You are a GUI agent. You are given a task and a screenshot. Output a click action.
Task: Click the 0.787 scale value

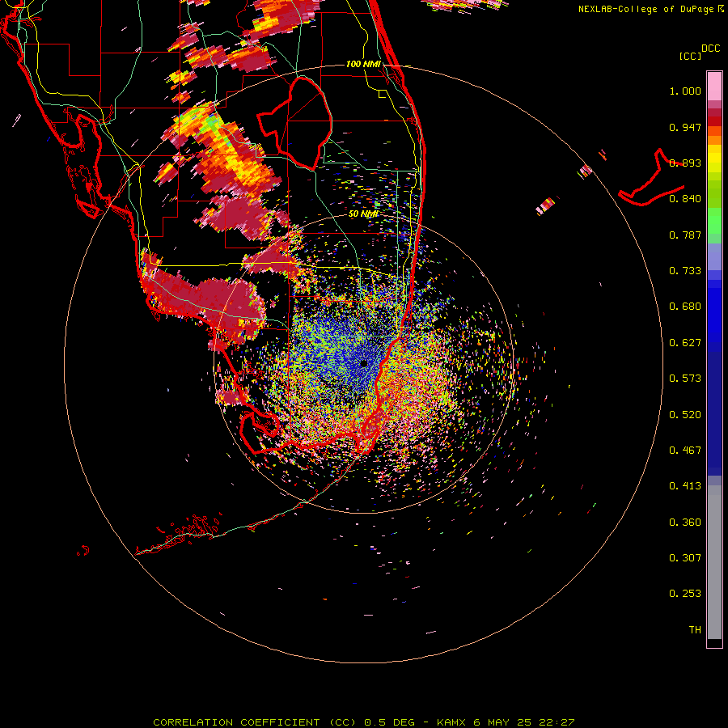point(685,235)
